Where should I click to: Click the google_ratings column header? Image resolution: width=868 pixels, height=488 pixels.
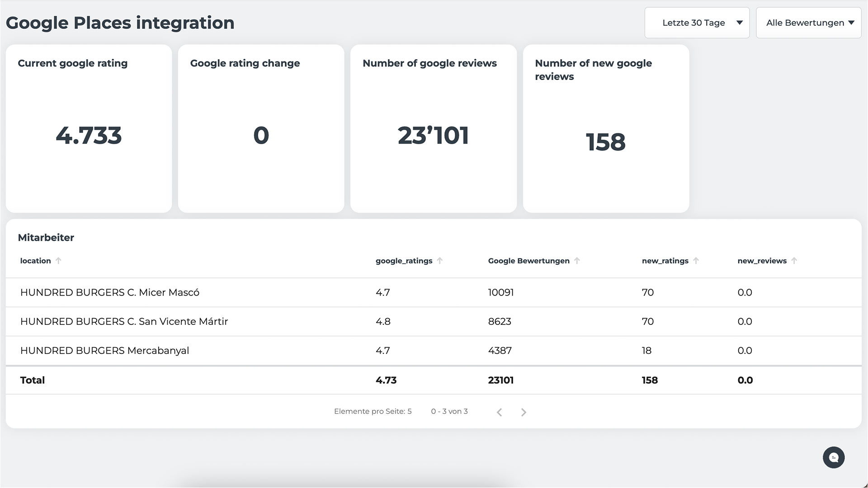(404, 261)
